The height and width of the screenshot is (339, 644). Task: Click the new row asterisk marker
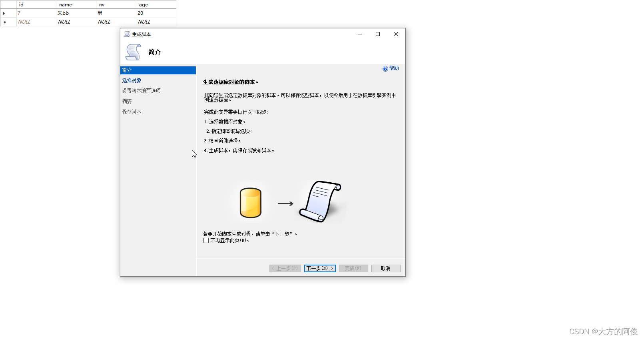(5, 22)
